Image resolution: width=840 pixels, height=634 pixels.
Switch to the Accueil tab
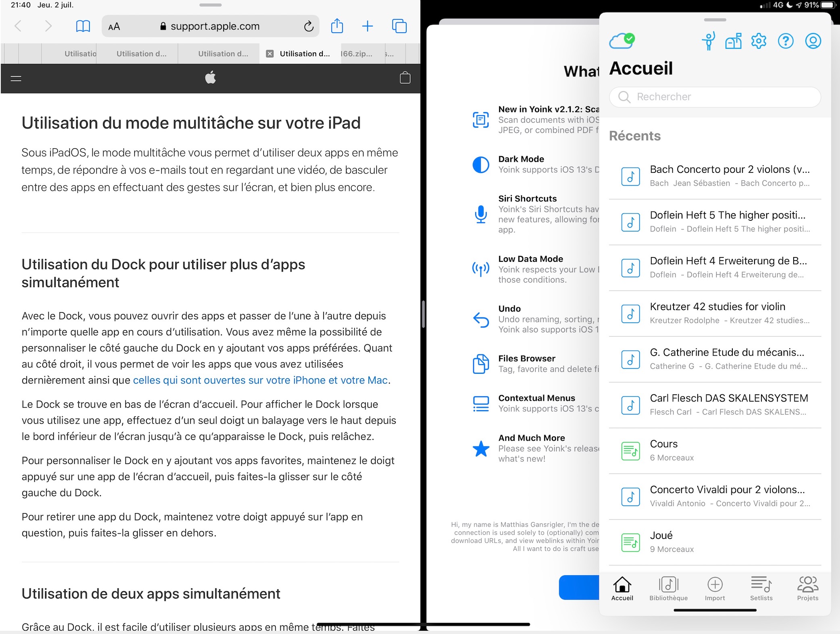(622, 589)
